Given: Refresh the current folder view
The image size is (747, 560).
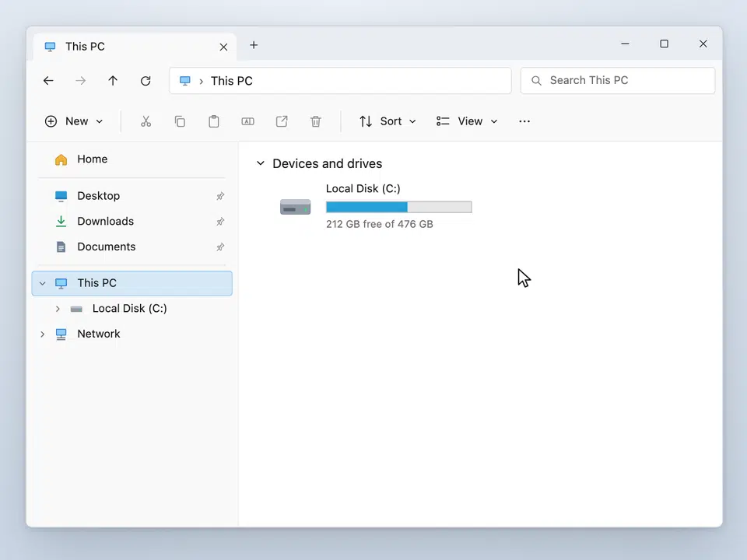Looking at the screenshot, I should pyautogui.click(x=146, y=80).
